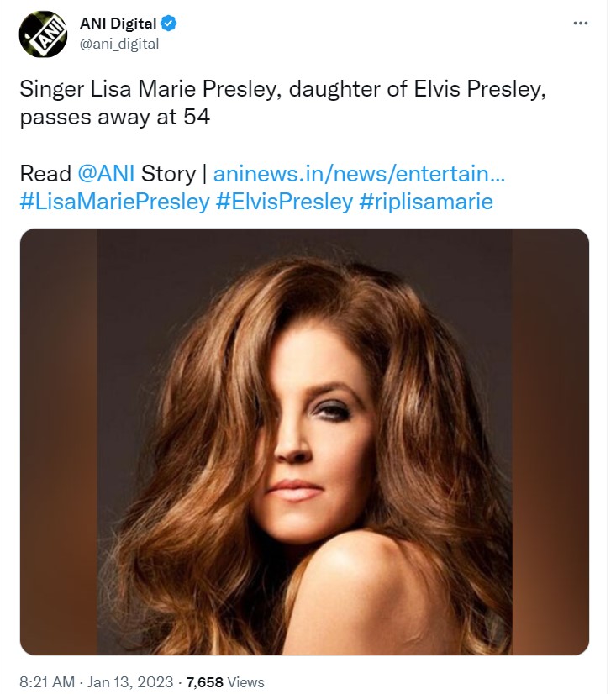The height and width of the screenshot is (694, 616).
Task: Click the word "Story" in the tweet
Action: click(x=168, y=174)
